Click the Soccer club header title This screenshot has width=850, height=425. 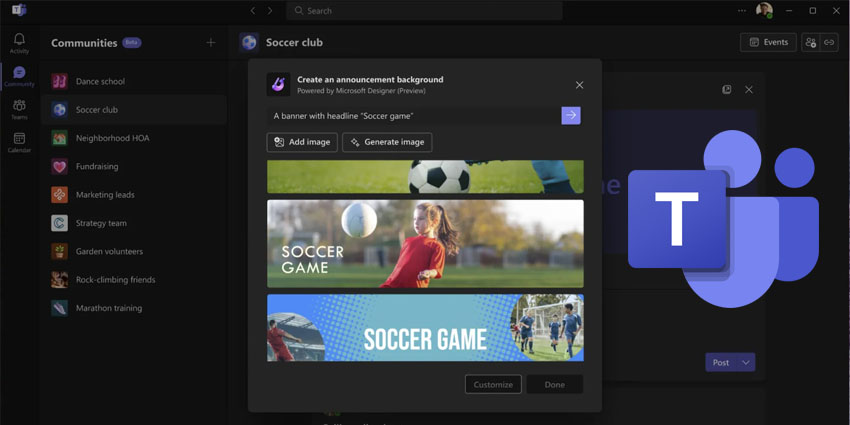click(x=294, y=42)
